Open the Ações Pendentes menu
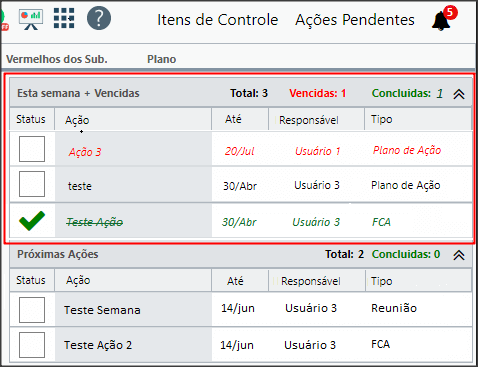 click(x=355, y=20)
